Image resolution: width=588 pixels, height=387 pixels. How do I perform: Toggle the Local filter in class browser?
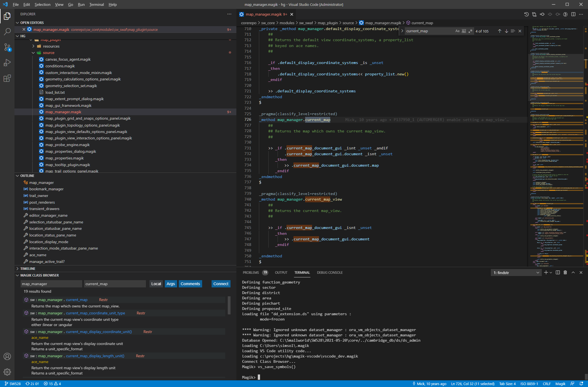(x=156, y=284)
